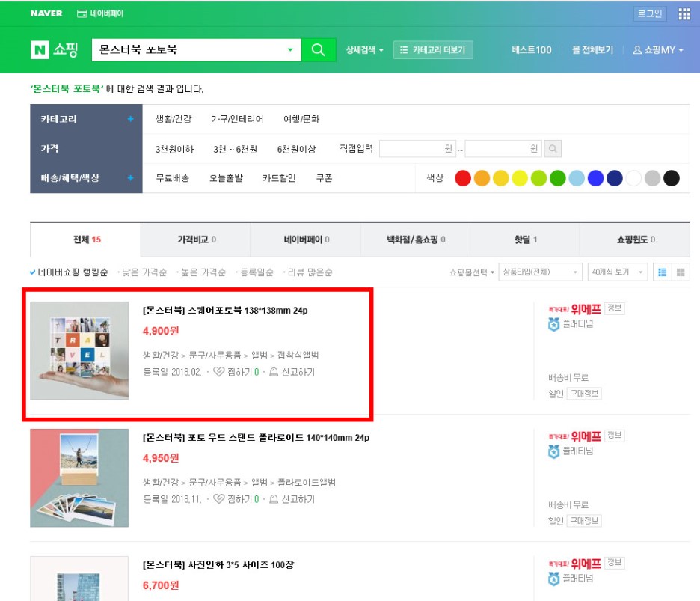
Task: Click the price range search magnifier
Action: 552,149
